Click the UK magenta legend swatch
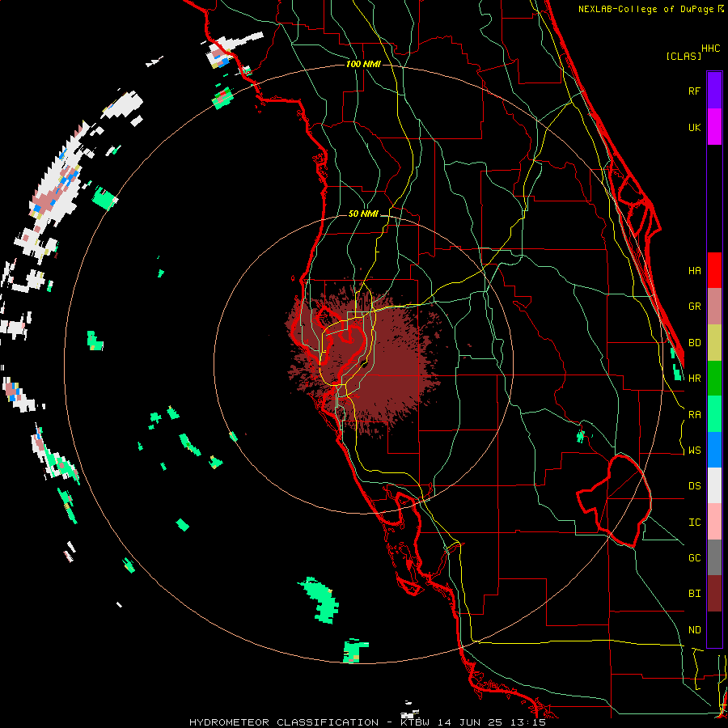The height and width of the screenshot is (728, 728). coord(714,127)
